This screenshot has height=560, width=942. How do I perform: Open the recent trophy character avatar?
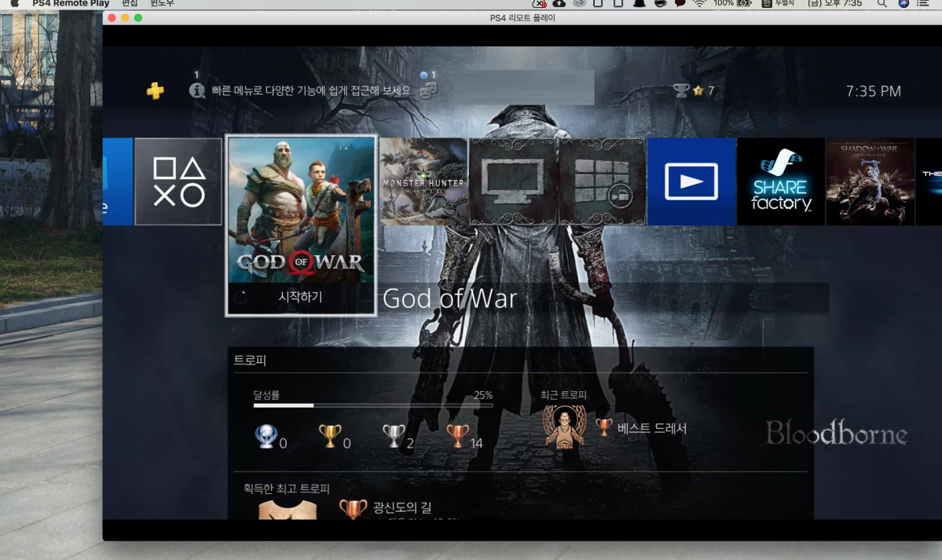tap(564, 427)
